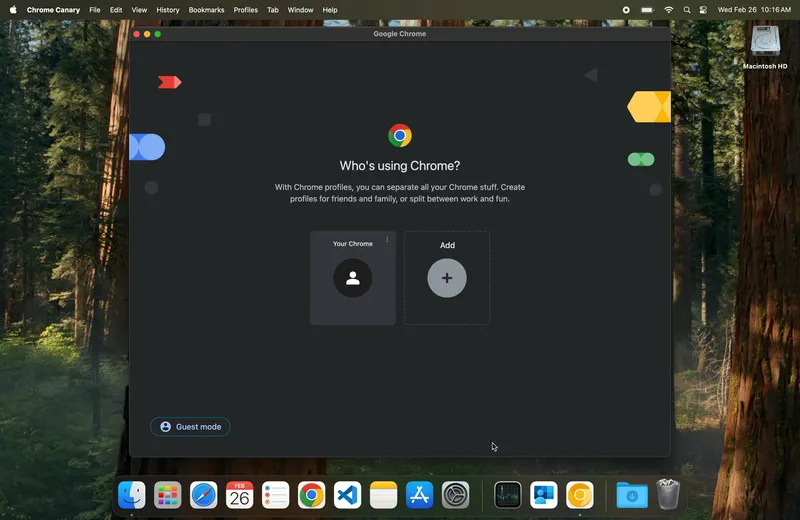This screenshot has width=800, height=520.
Task: Select the Macintosh HD desktop drive
Action: tap(765, 44)
